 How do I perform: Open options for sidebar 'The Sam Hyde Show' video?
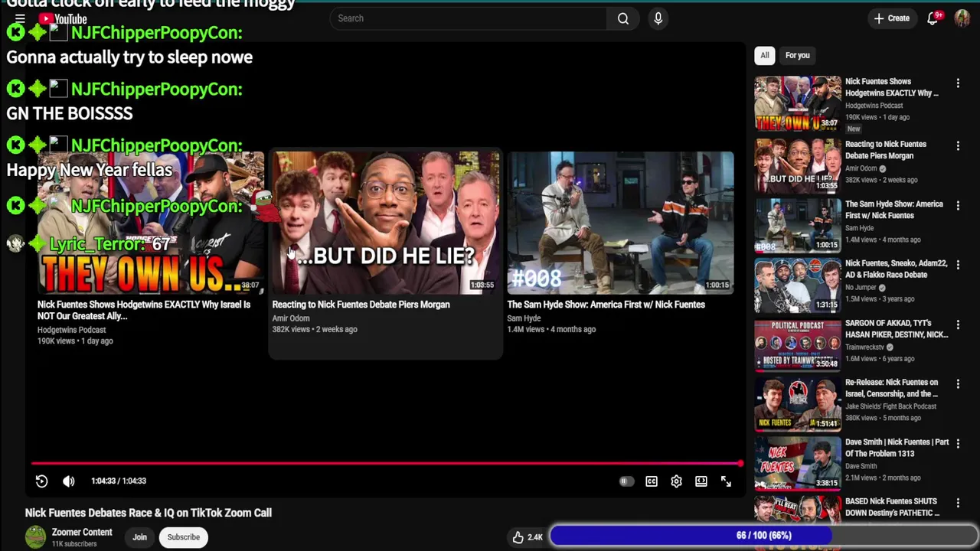pos(958,205)
